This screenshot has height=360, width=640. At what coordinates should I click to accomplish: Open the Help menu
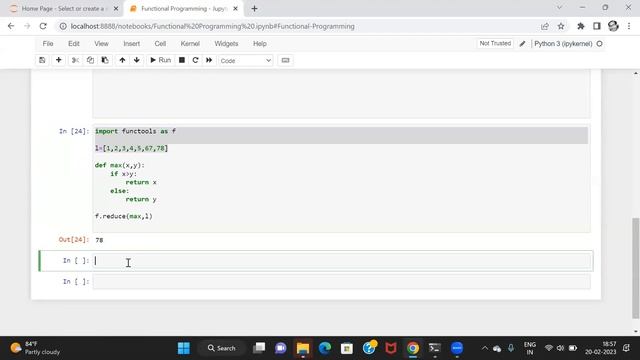(x=260, y=44)
